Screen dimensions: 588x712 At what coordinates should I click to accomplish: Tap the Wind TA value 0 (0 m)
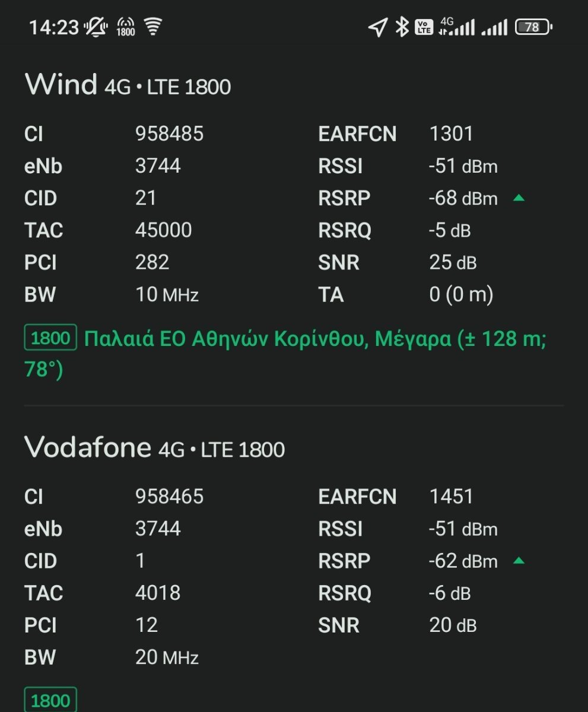click(461, 294)
